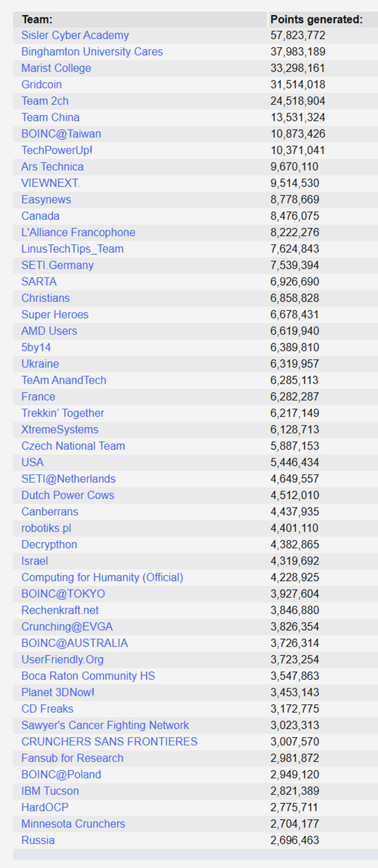This screenshot has height=868, width=378.
Task: Select Computing for Humanity (Official) link
Action: [102, 577]
